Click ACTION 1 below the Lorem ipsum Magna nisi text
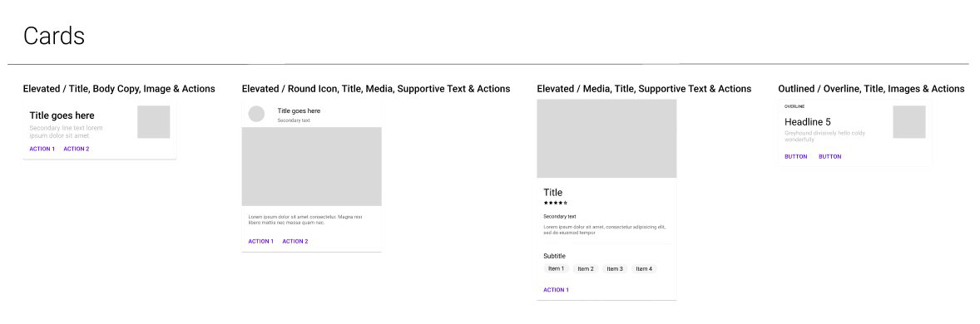Screen dimensions: 980x324 (x=260, y=242)
